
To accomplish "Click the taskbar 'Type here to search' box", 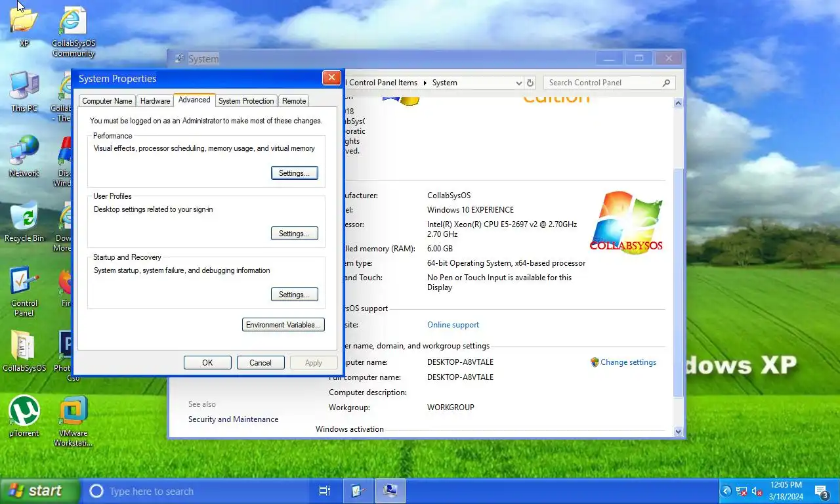I will [x=196, y=491].
